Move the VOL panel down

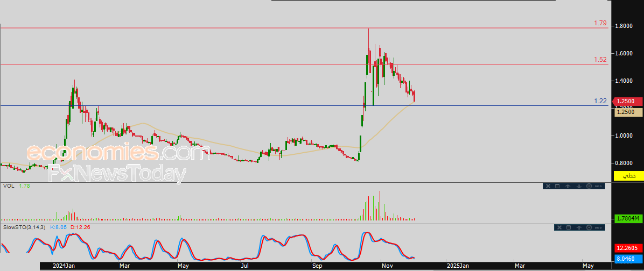579,186
